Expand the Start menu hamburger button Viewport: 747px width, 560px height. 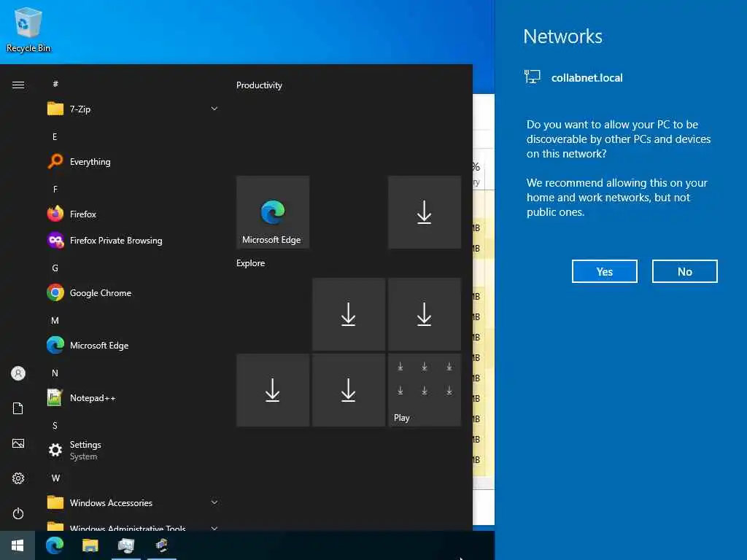18,85
